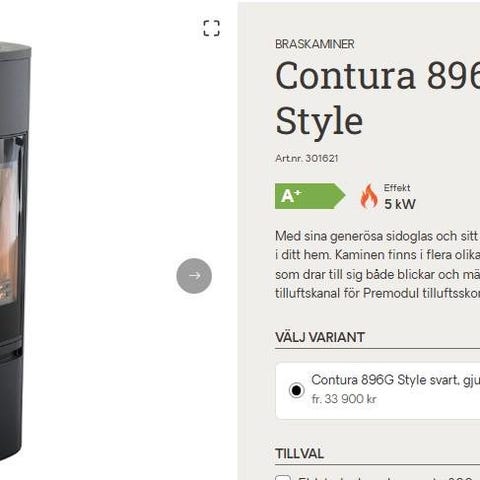Click the fr. 33 900 kr price
The width and height of the screenshot is (480, 480).
344,399
